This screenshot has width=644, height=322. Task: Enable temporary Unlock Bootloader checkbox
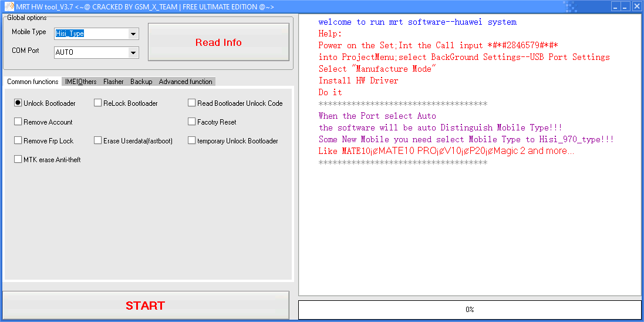[x=192, y=140]
